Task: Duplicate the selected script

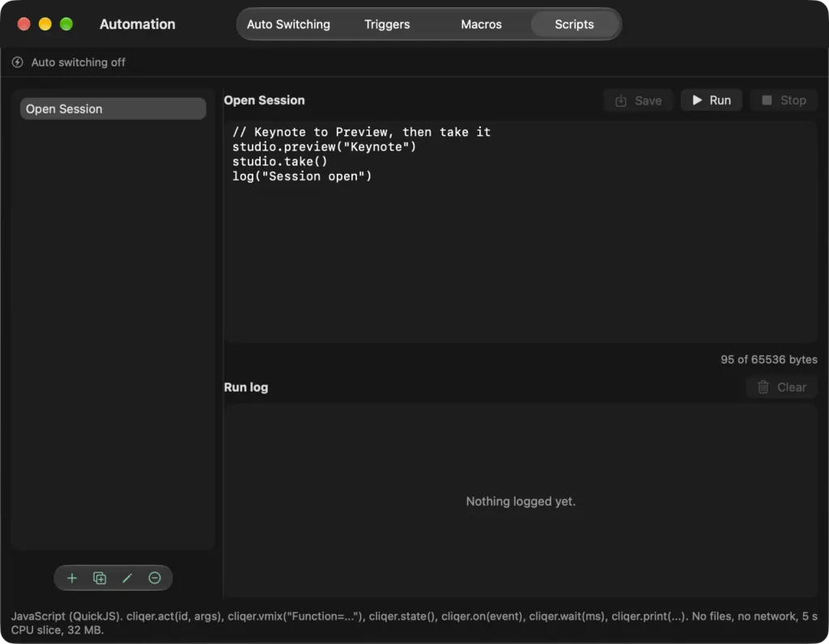Action: coord(100,578)
